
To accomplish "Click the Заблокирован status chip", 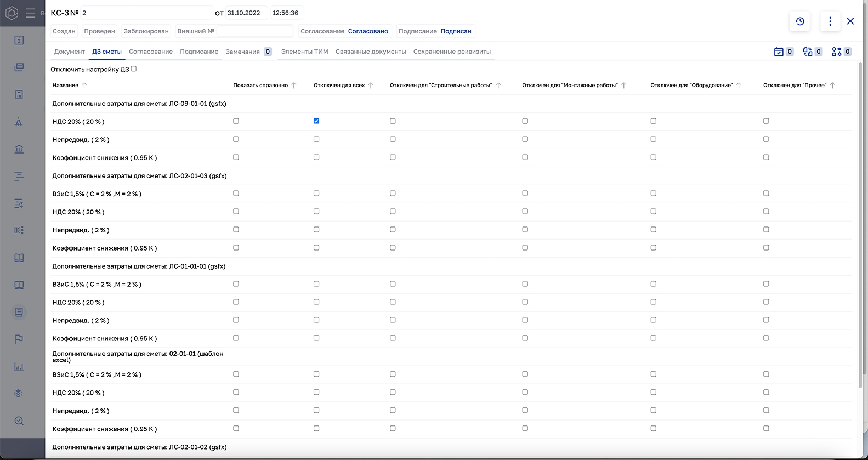I will pyautogui.click(x=146, y=31).
